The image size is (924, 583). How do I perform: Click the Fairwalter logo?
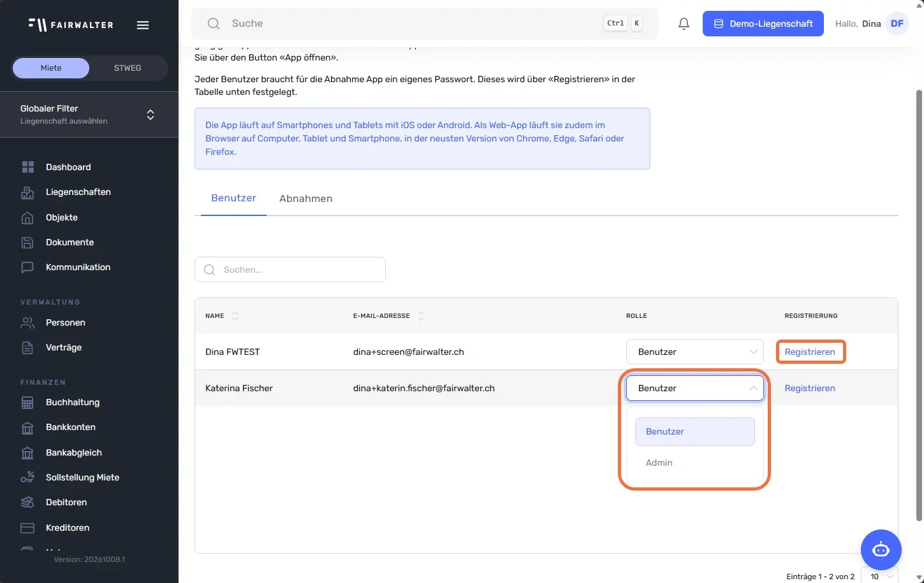click(x=71, y=25)
